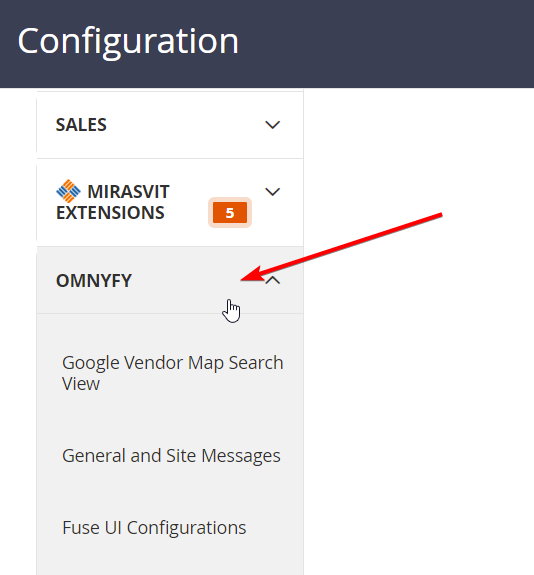534x575 pixels.
Task: Click the empty white content area on the right
Action: tap(418, 403)
